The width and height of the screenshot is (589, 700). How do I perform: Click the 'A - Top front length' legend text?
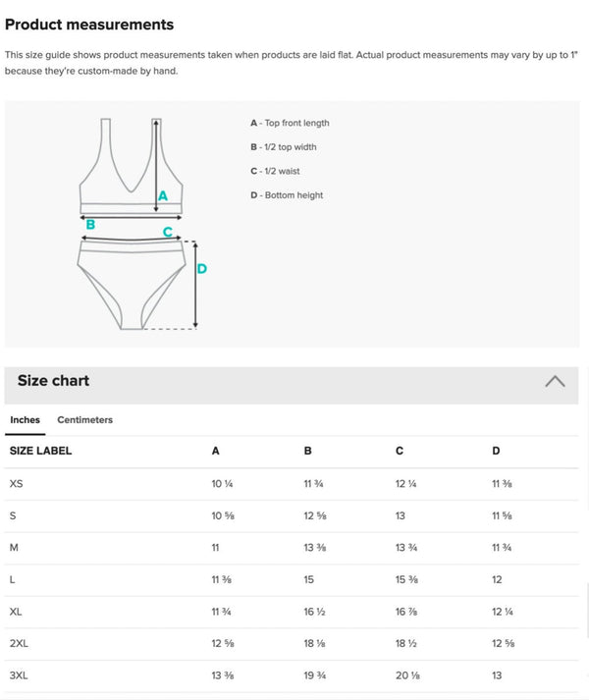pos(290,124)
